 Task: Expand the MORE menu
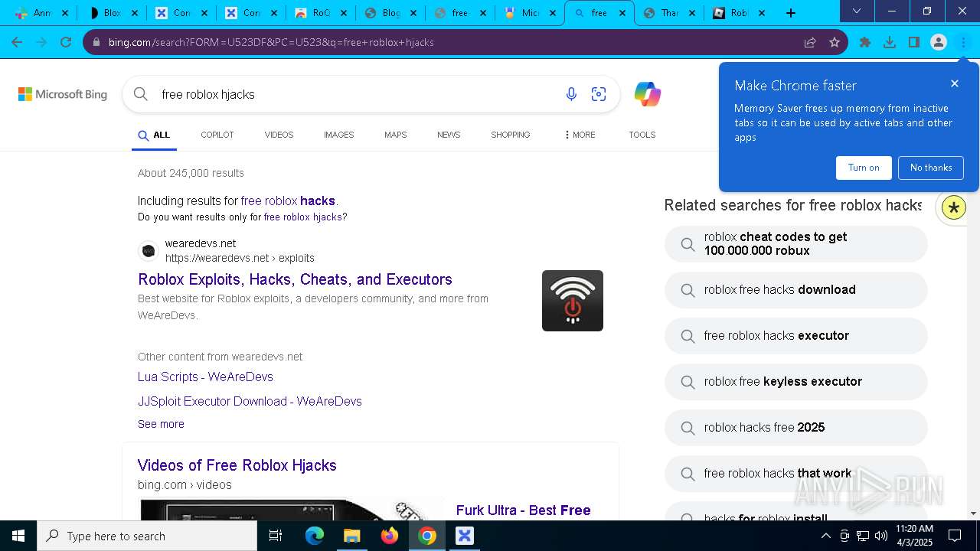pyautogui.click(x=579, y=135)
